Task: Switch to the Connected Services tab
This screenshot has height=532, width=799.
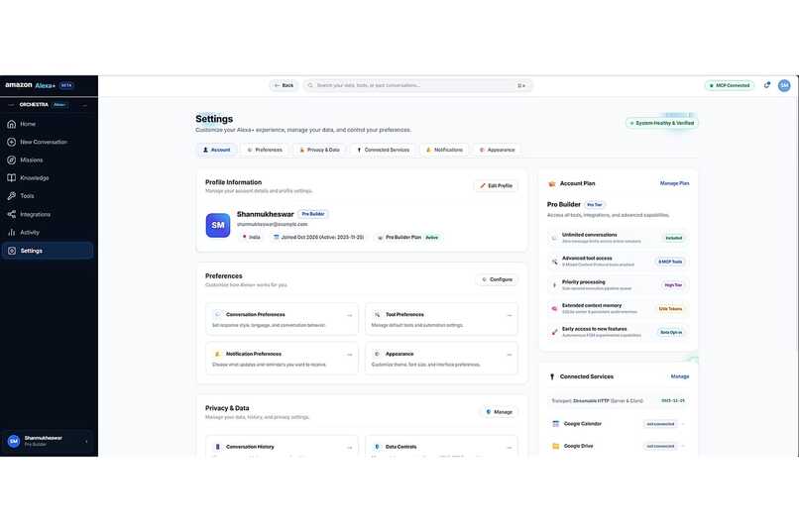Action: click(x=384, y=150)
